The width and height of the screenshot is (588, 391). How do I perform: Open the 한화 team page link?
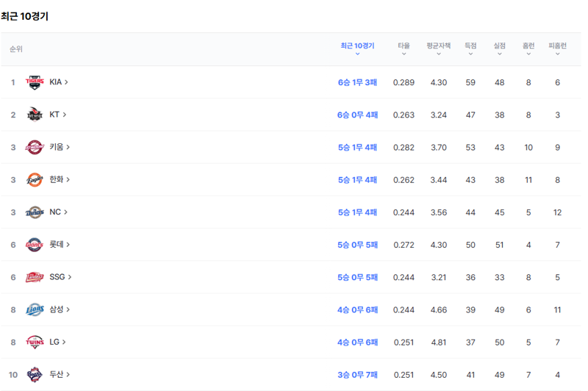60,179
